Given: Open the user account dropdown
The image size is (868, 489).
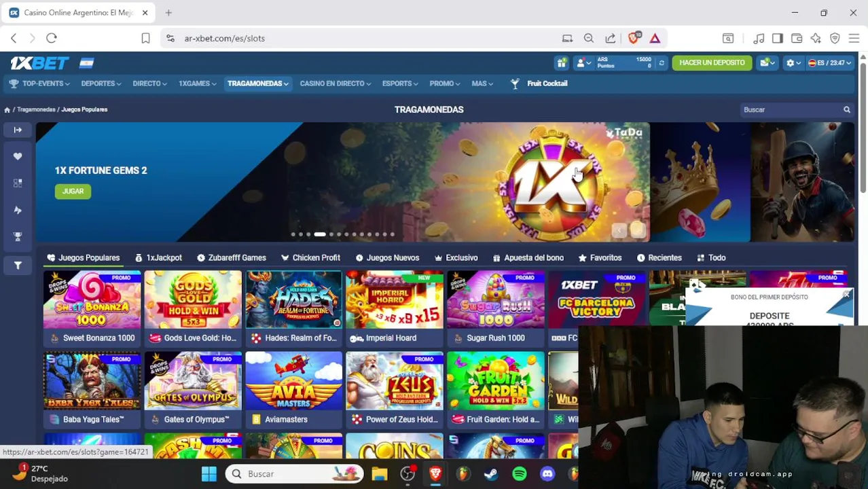Looking at the screenshot, I should [x=583, y=62].
